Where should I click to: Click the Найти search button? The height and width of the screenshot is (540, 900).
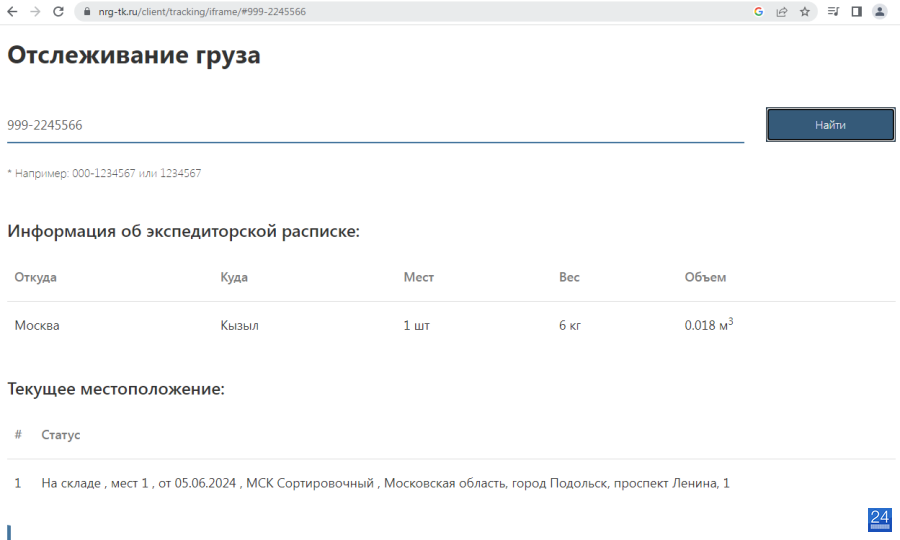click(x=831, y=125)
